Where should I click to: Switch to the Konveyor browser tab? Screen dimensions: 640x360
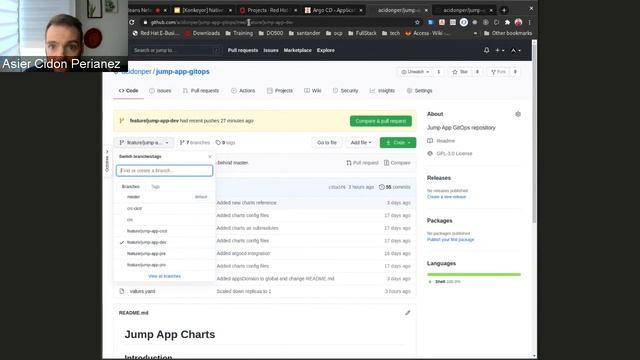pyautogui.click(x=203, y=10)
